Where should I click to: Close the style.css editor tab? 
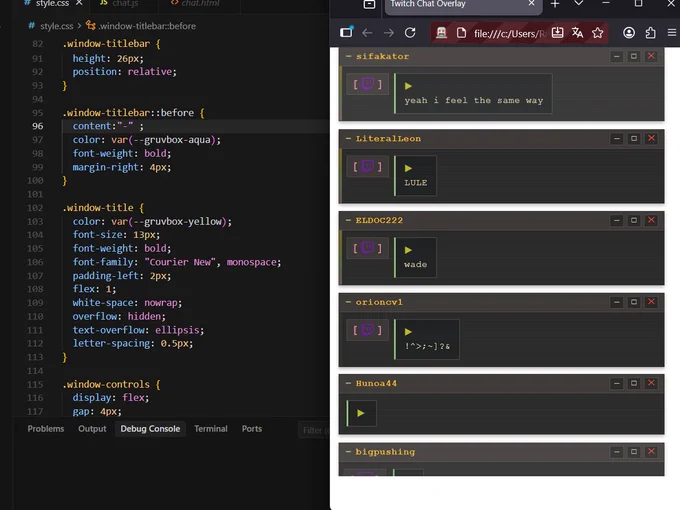(x=79, y=3)
